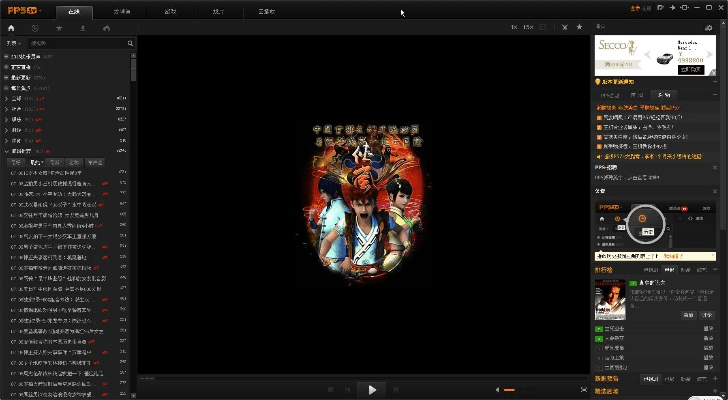728x400 pixels.
Task: Expand the first collapsed channel category
Action: [x=7, y=100]
